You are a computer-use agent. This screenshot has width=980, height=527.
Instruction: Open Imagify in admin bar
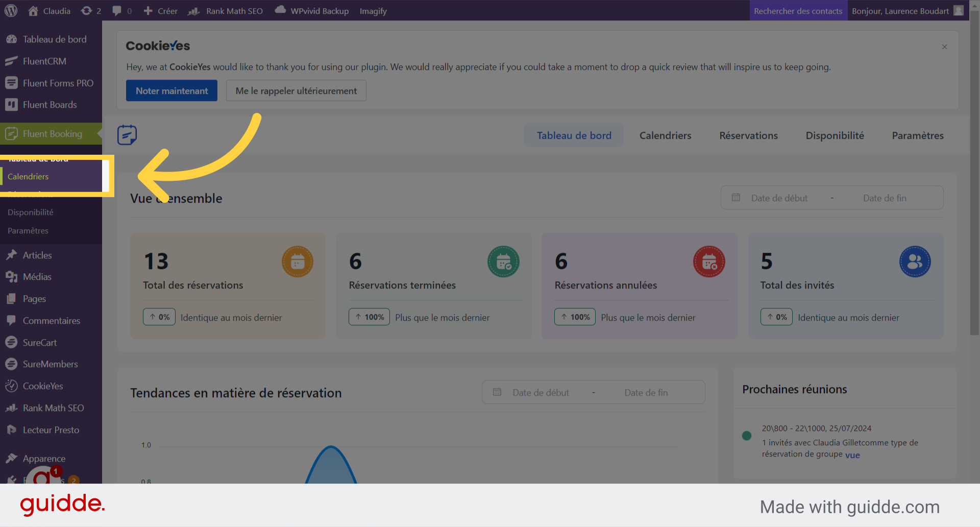[373, 11]
